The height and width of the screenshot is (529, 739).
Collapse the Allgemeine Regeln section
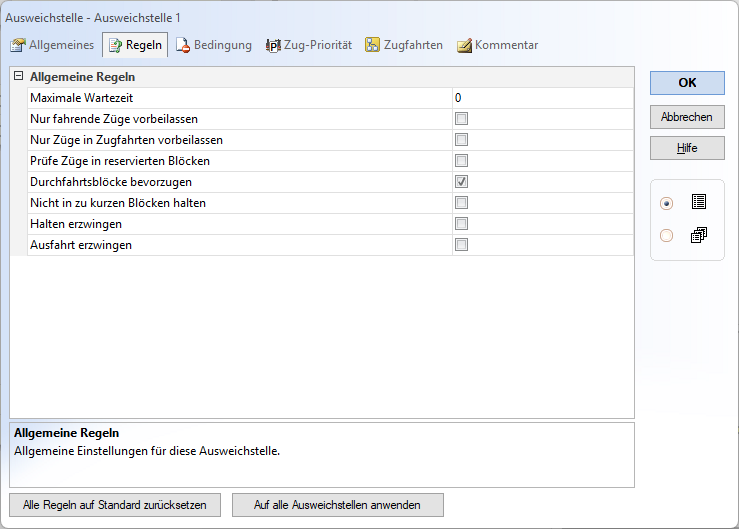(18, 76)
